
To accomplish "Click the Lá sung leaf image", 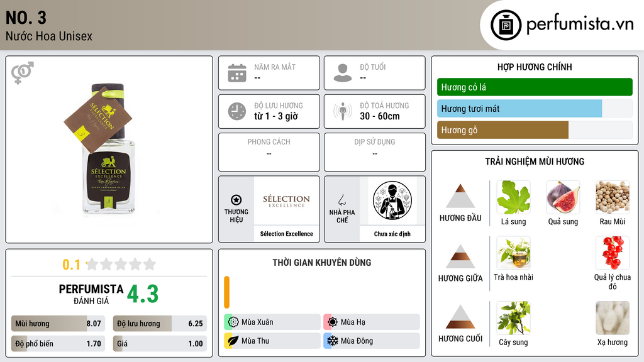I will 513,197.
